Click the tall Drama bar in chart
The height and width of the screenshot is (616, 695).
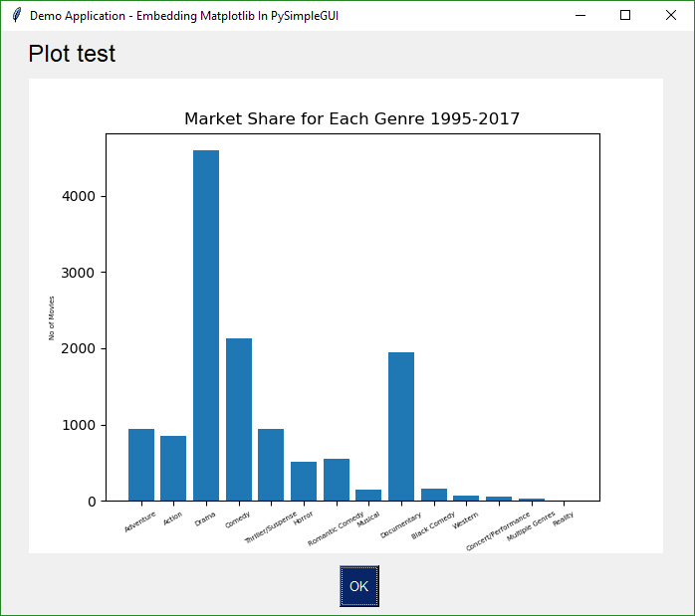(206, 325)
